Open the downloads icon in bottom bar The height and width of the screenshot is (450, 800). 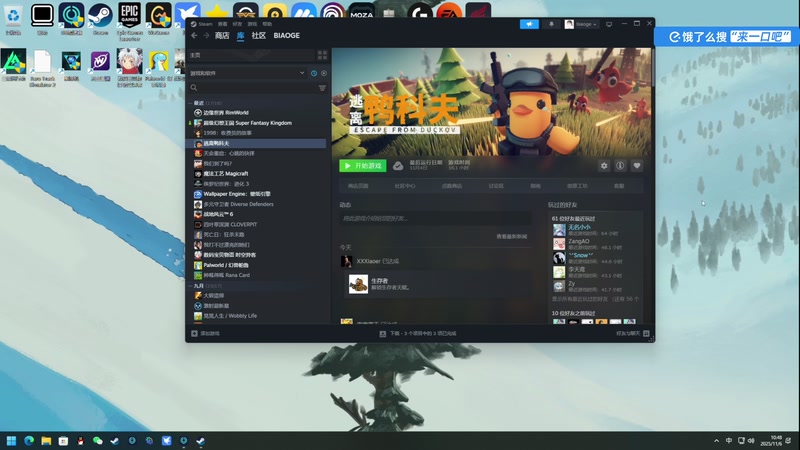pos(383,334)
